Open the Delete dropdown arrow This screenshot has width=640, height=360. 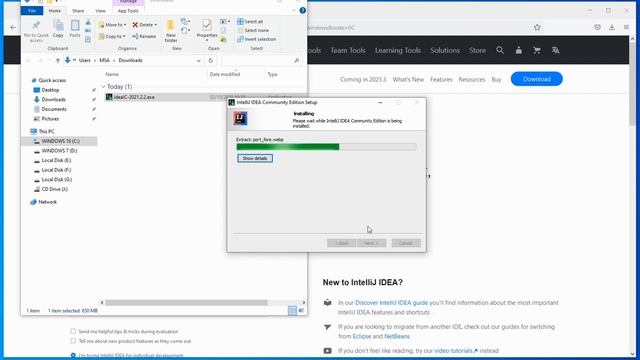156,25
